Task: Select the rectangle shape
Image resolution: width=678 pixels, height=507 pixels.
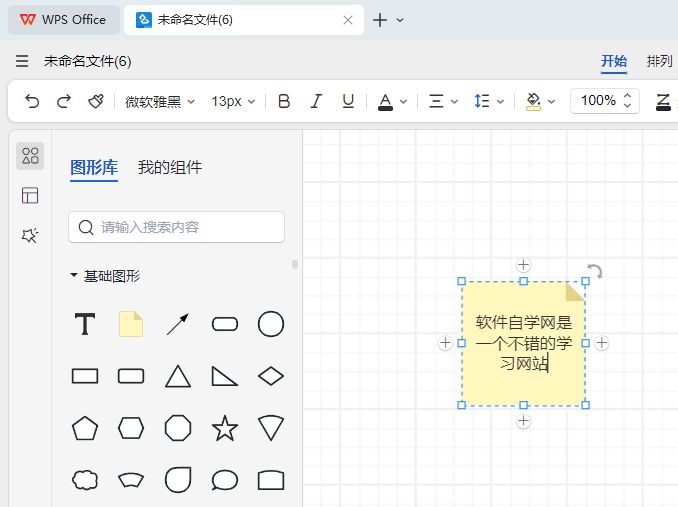Action: point(85,376)
